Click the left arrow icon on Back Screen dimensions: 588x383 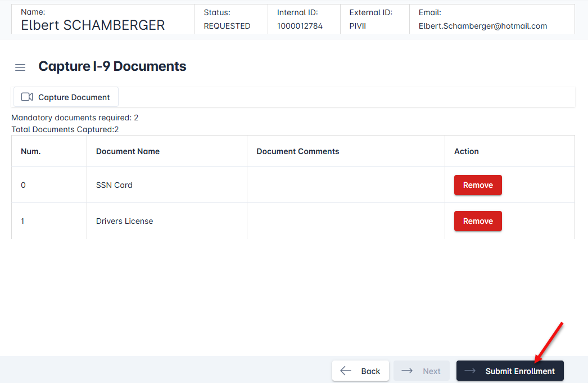tap(346, 371)
